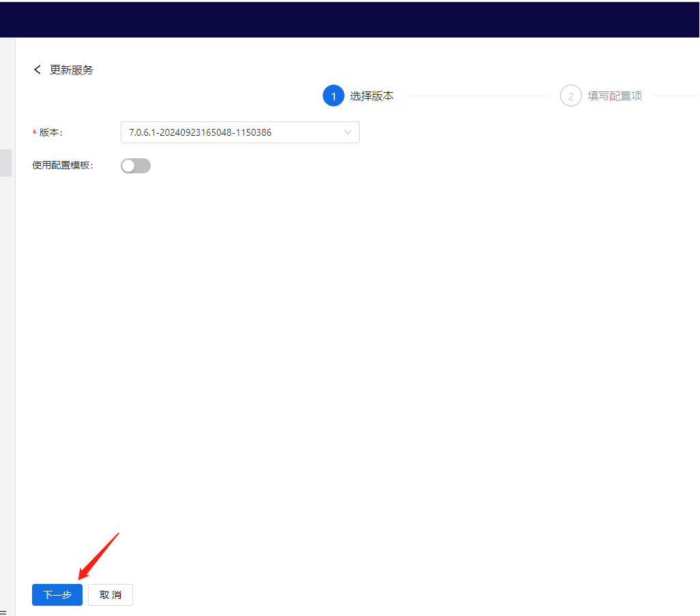Open dropdown showing 7.0.6.1-20240923165048-1150386
The width and height of the screenshot is (700, 616).
[x=239, y=132]
